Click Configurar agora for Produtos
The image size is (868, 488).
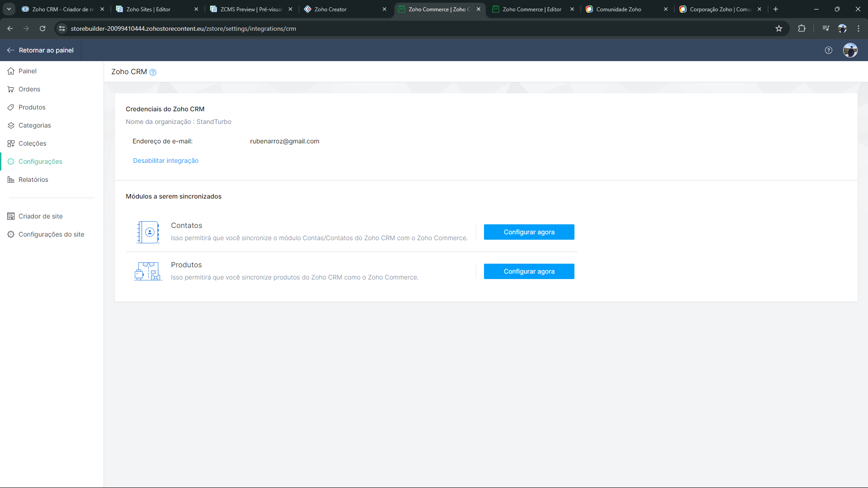click(x=529, y=271)
